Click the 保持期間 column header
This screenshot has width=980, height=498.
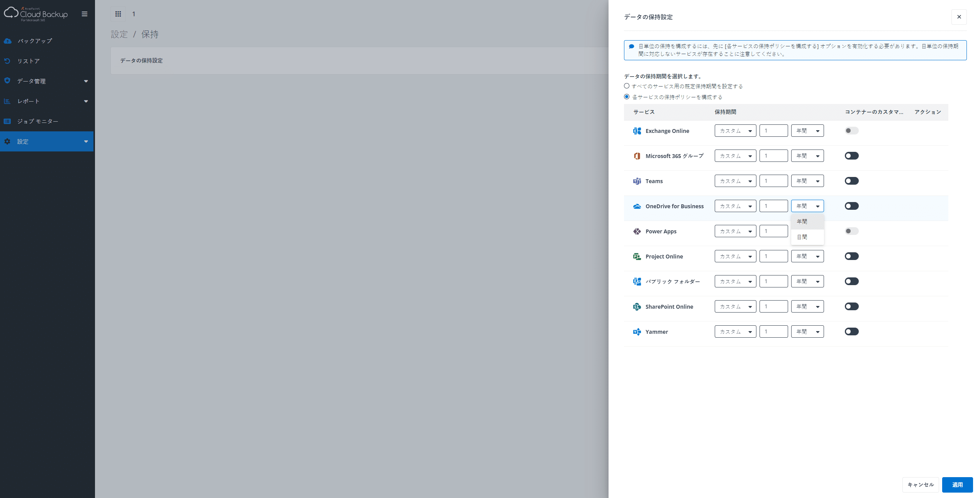725,112
